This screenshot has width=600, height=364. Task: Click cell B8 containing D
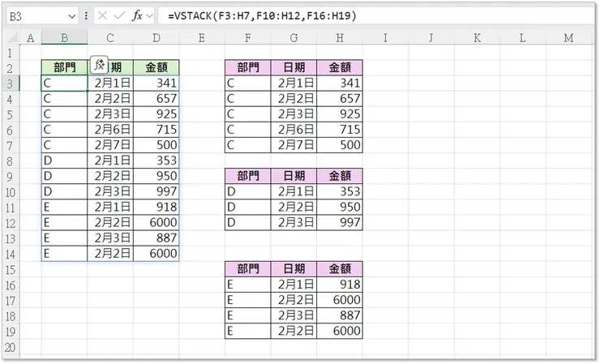click(x=64, y=161)
